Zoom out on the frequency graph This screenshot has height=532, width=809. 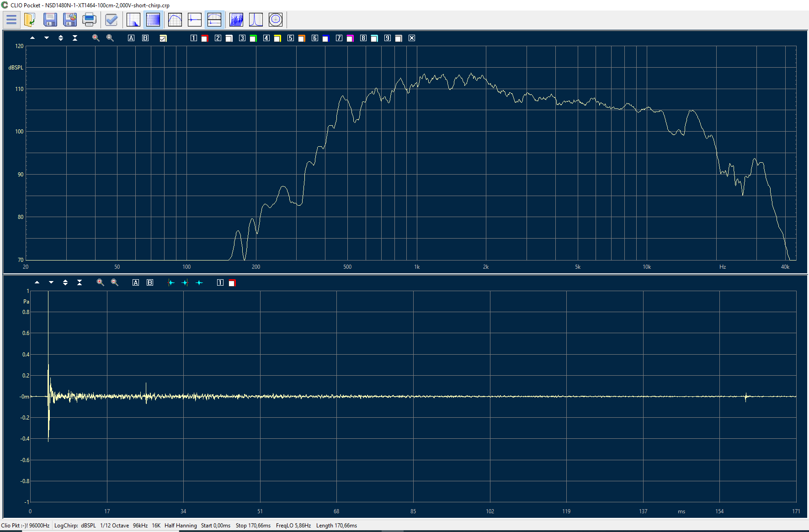[x=110, y=38]
